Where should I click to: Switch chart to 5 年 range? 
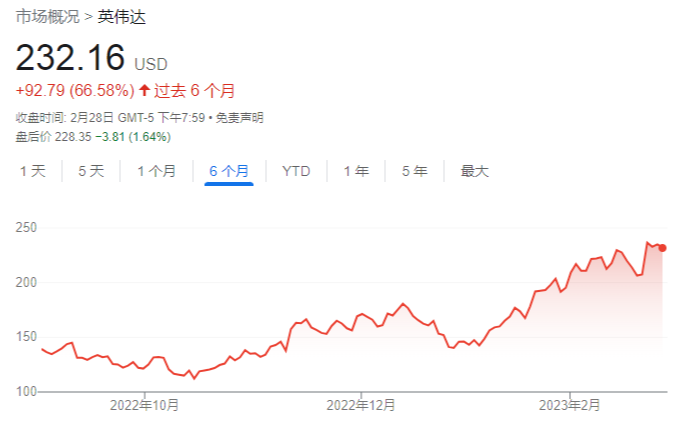(415, 171)
